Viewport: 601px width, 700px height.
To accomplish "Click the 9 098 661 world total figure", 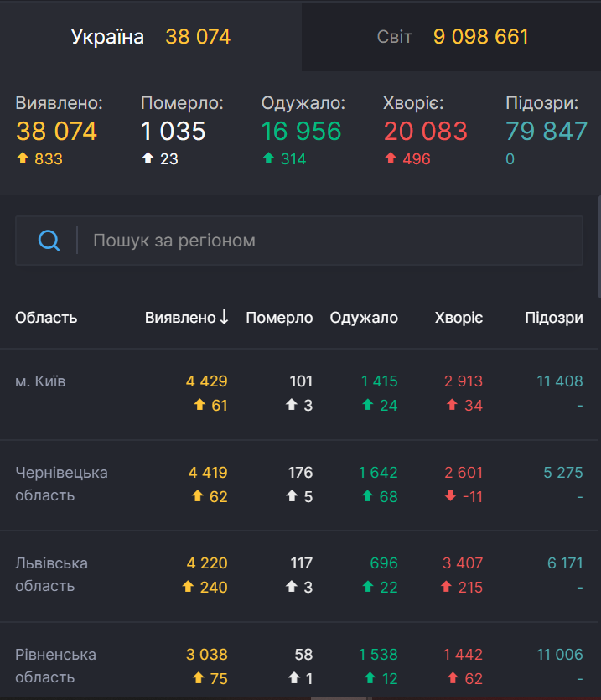I will (479, 36).
